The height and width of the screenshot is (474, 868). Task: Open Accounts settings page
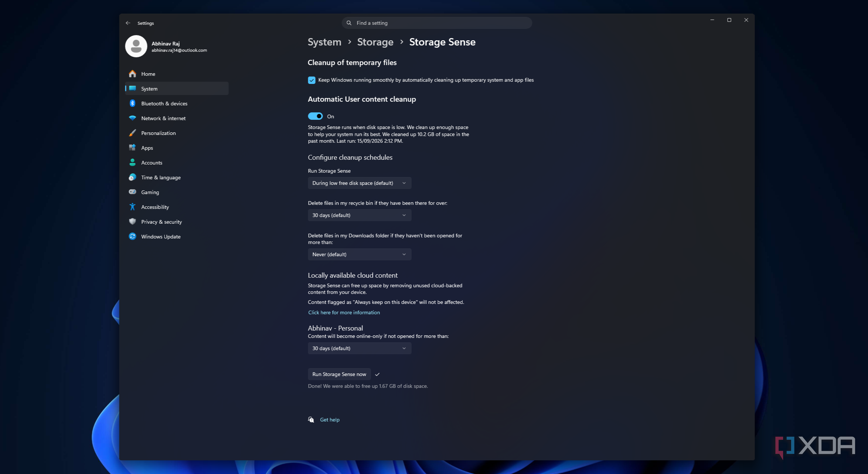point(177,162)
